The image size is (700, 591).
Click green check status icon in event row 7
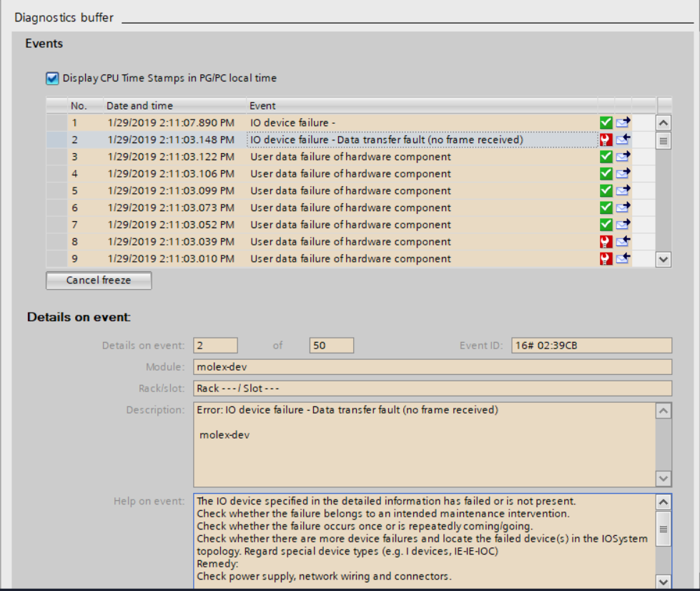coord(606,224)
